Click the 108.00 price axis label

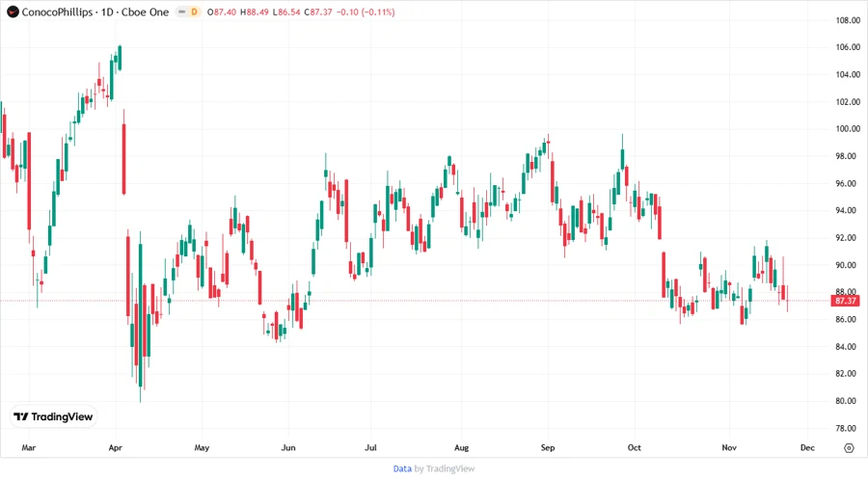847,20
